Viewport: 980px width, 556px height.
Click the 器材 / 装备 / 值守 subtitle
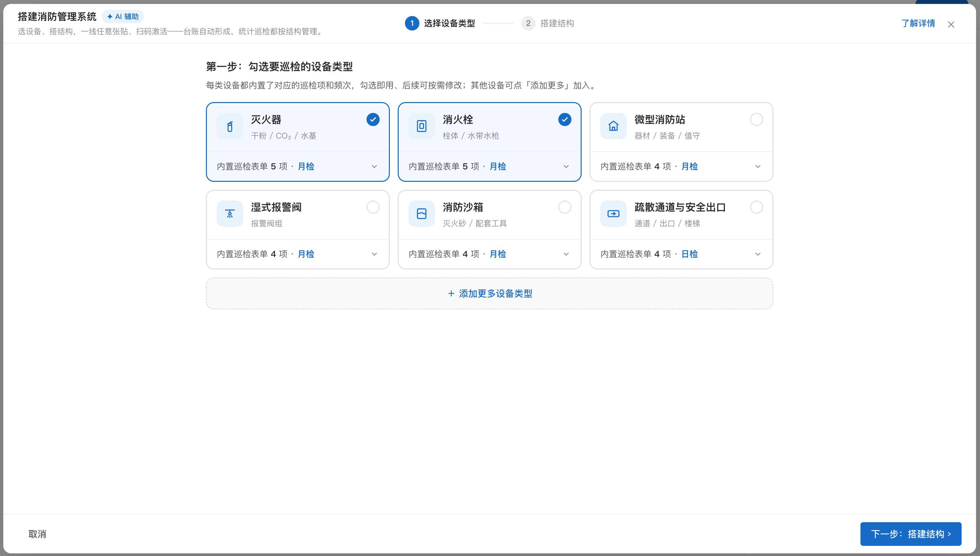667,136
